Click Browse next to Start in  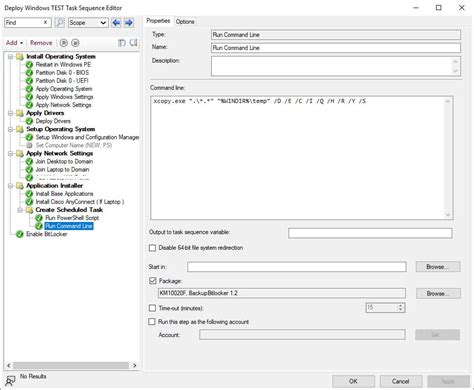pyautogui.click(x=438, y=267)
